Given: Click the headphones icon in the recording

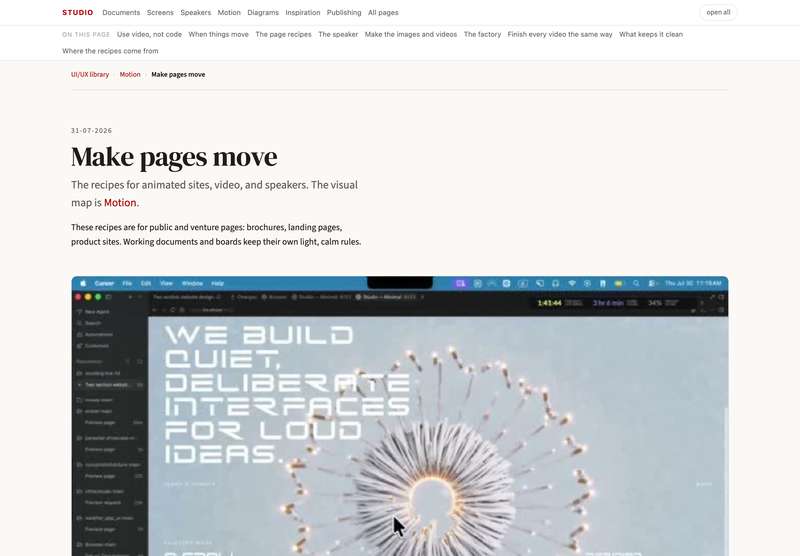Looking at the screenshot, I should pos(556,283).
